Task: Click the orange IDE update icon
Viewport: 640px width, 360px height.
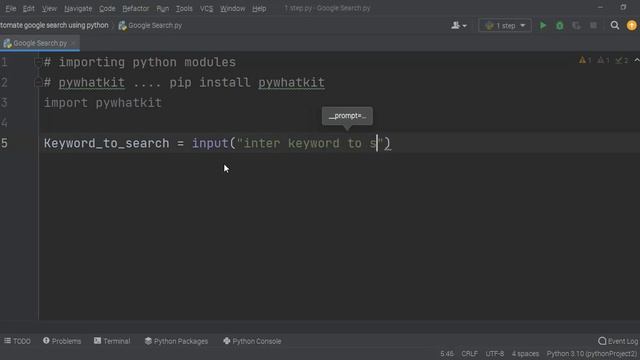Action: coord(631,25)
